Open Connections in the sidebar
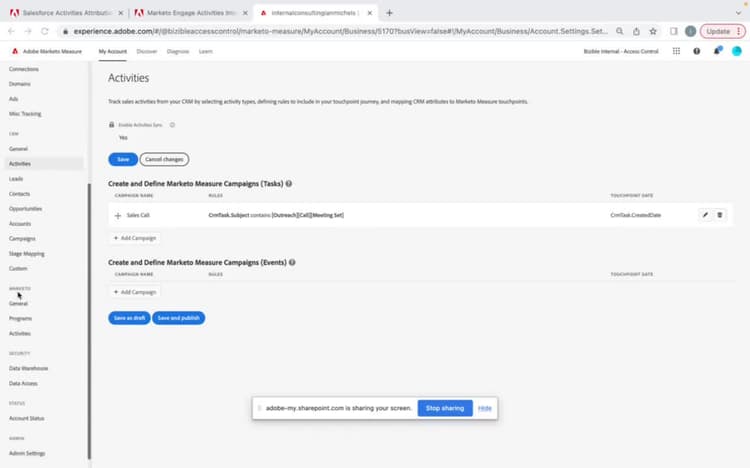 coord(24,69)
